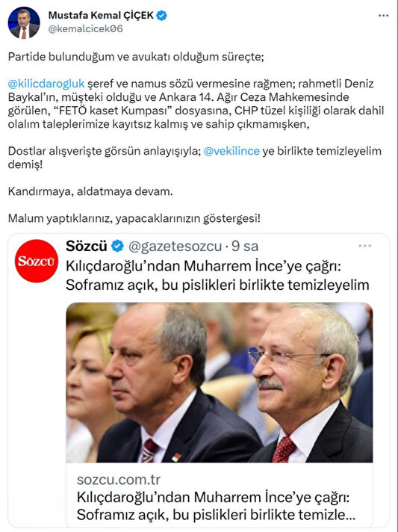Click the verified badge beside Mustafa Kemal ÇİÇEK

coord(161,16)
